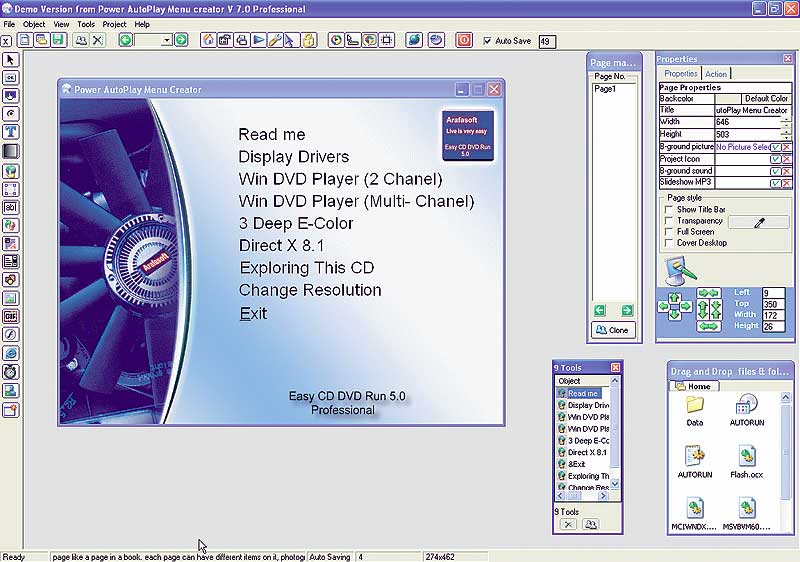Viewport: 800px width, 562px height.
Task: Click the Default Color button
Action: pyautogui.click(x=766, y=98)
